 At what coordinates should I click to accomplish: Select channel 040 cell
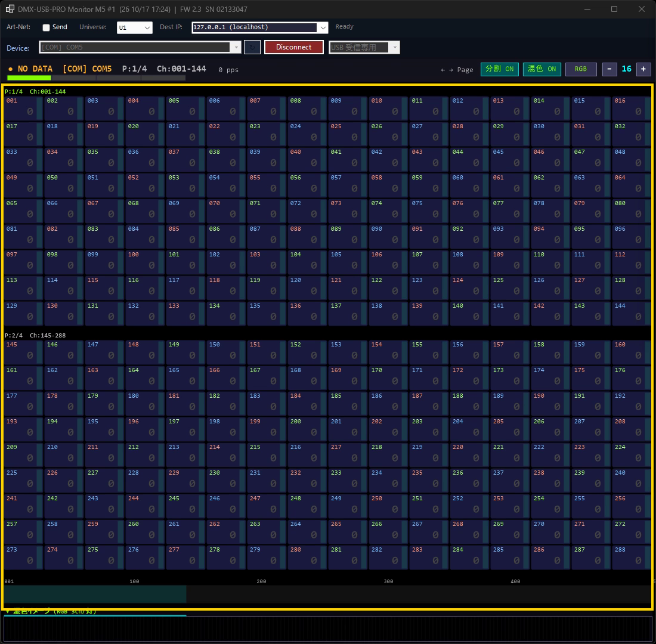point(307,159)
